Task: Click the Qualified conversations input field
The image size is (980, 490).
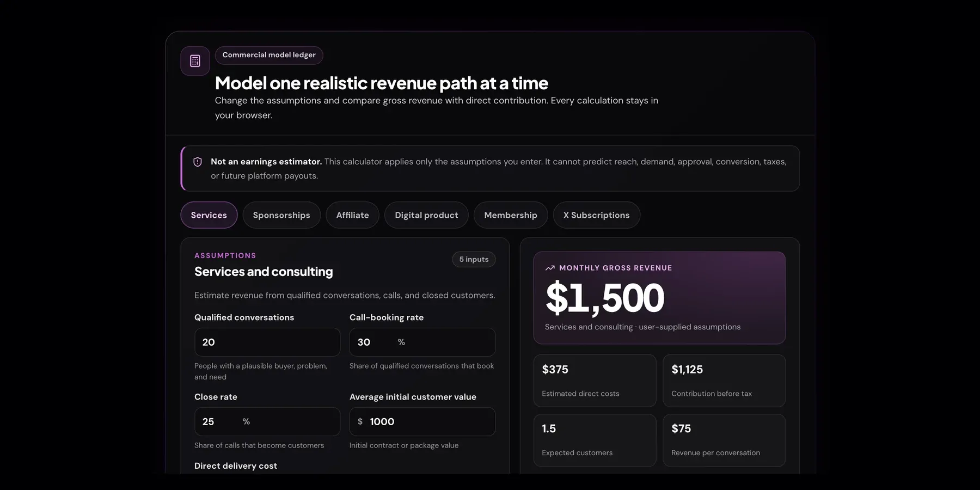Action: coord(267,342)
